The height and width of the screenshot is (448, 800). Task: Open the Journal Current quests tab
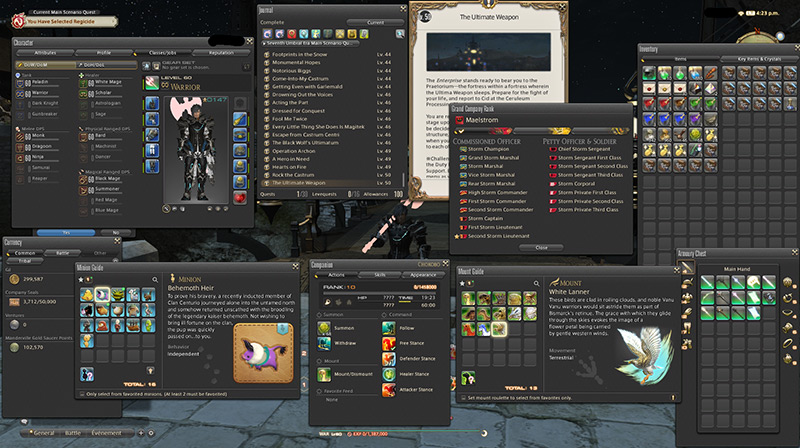(376, 22)
